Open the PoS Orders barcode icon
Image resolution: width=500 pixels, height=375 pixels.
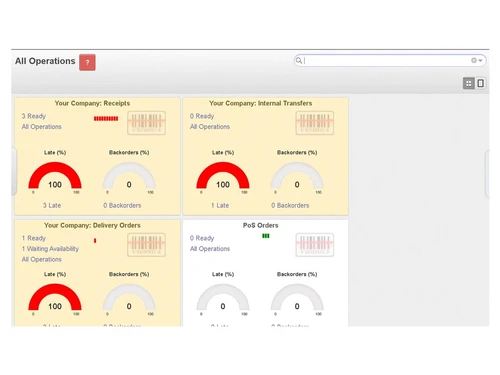click(314, 245)
